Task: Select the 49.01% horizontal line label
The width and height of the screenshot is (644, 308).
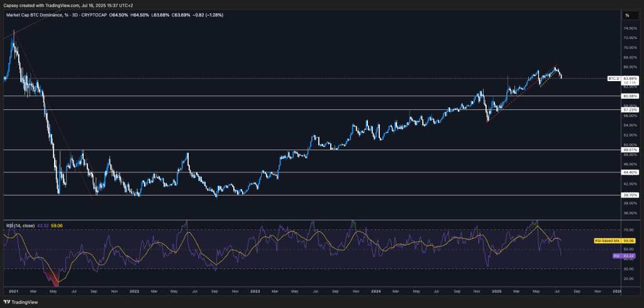Action: click(630, 150)
